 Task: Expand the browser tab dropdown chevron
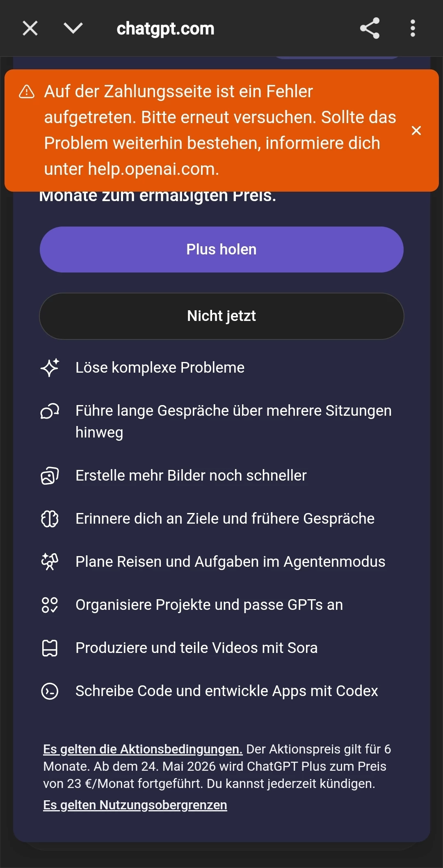click(73, 28)
